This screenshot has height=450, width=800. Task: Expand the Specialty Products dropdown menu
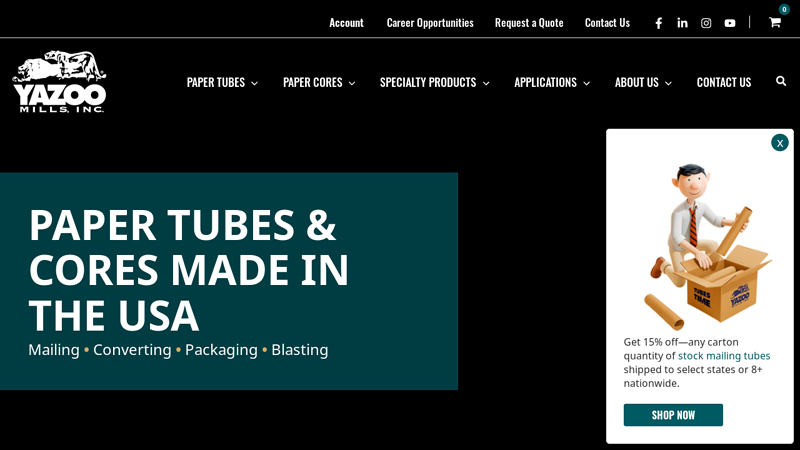(x=434, y=82)
